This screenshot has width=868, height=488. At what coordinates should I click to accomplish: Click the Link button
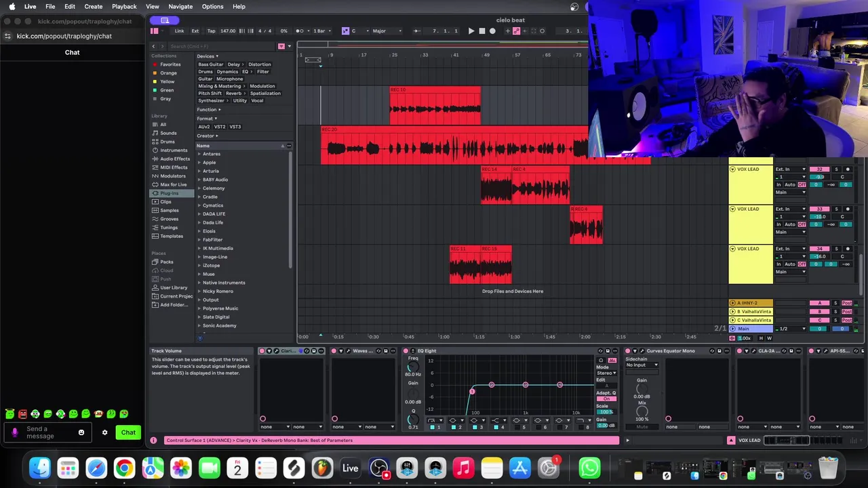(x=179, y=30)
